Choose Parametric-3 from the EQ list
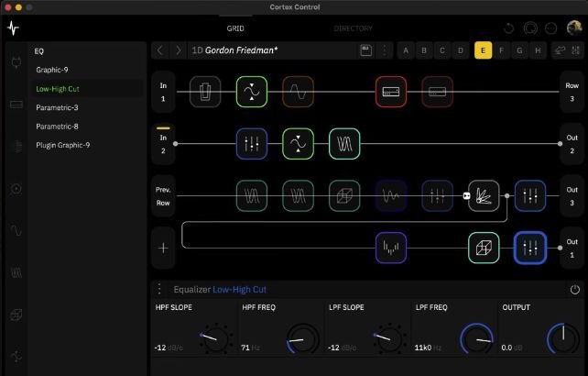The width and height of the screenshot is (588, 376). (x=87, y=107)
